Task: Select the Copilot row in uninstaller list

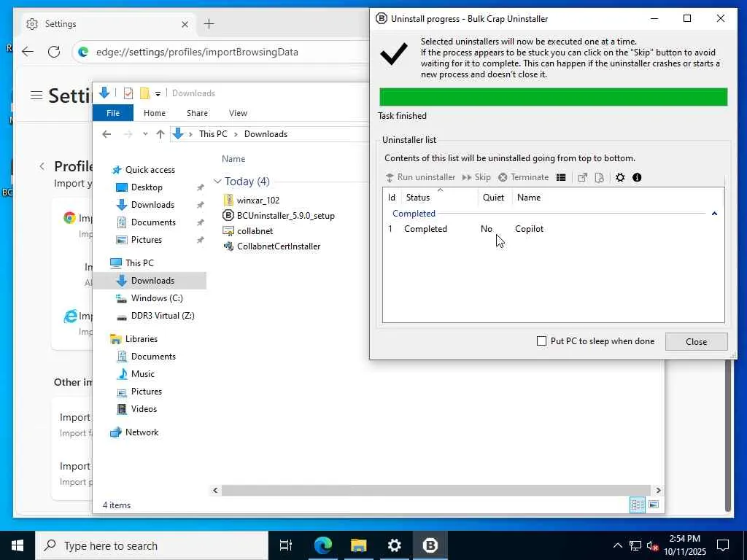Action: pos(553,228)
